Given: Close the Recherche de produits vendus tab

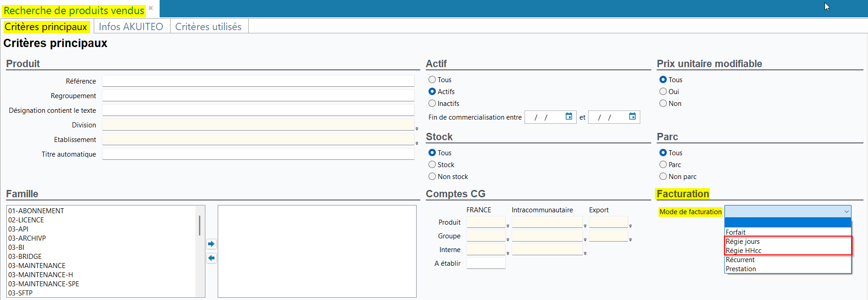Looking at the screenshot, I should coord(150,8).
